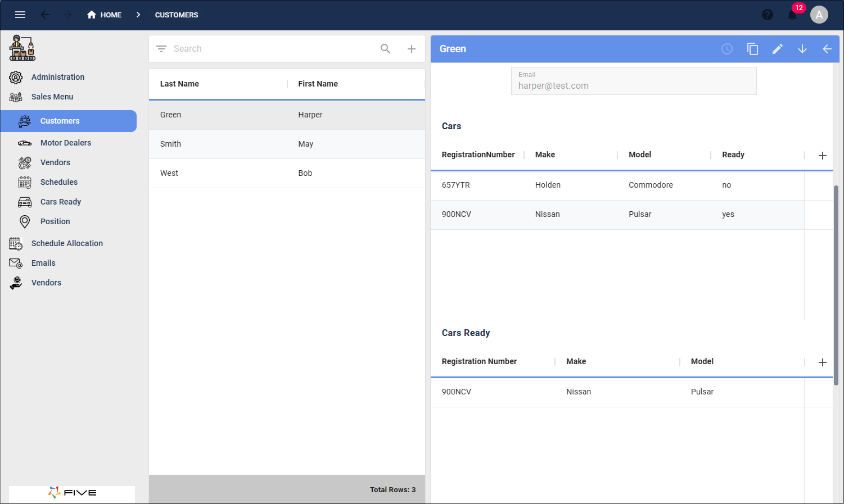The image size is (844, 504).
Task: Click the magnifier search icon
Action: click(385, 49)
